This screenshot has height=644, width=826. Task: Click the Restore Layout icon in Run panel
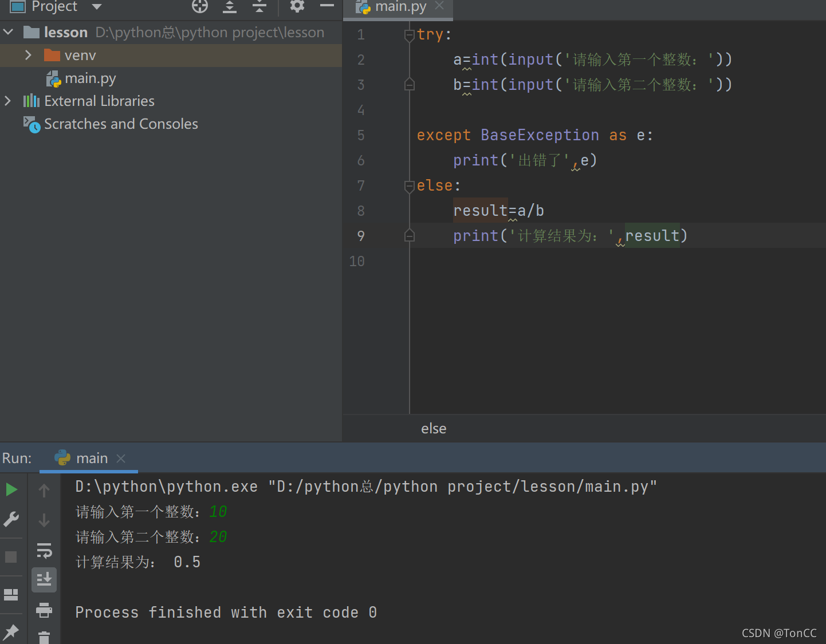[x=11, y=595]
